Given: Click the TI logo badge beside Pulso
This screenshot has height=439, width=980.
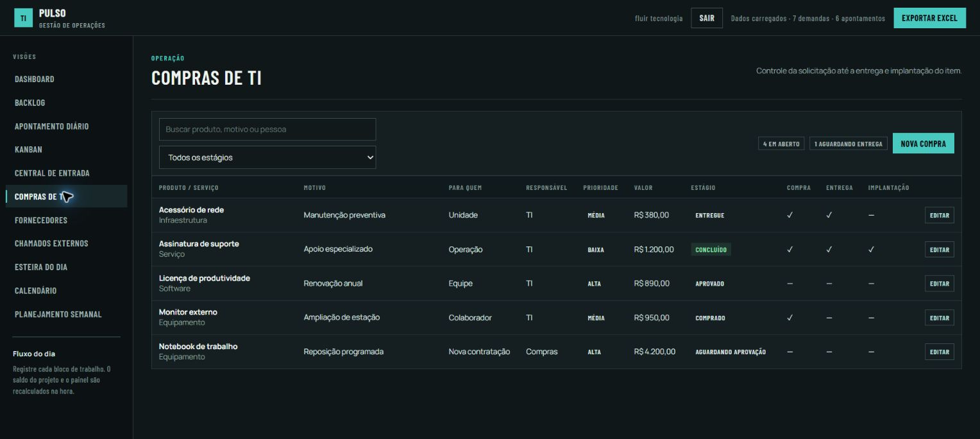Looking at the screenshot, I should (23, 18).
